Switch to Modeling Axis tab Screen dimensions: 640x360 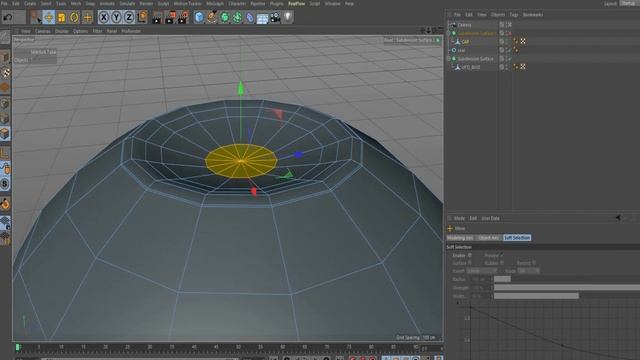[x=460, y=238]
